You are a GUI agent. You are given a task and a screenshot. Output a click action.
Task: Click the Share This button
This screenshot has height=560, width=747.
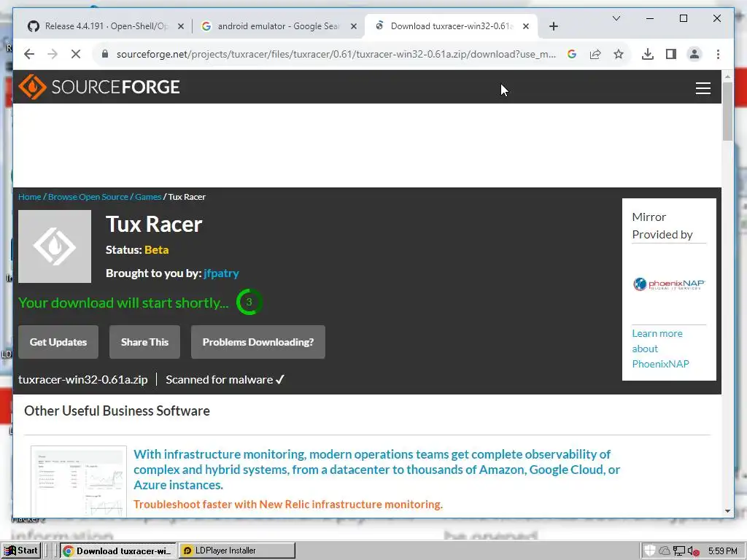click(145, 342)
